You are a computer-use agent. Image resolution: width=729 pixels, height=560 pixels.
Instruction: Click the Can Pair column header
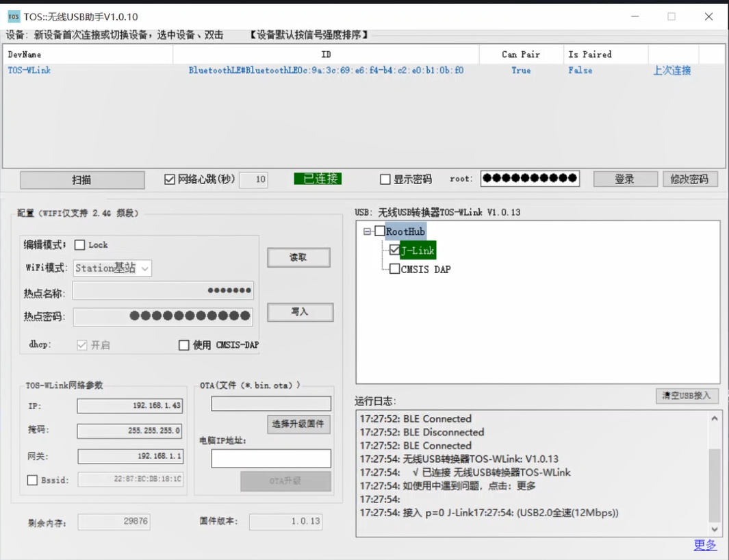click(521, 54)
